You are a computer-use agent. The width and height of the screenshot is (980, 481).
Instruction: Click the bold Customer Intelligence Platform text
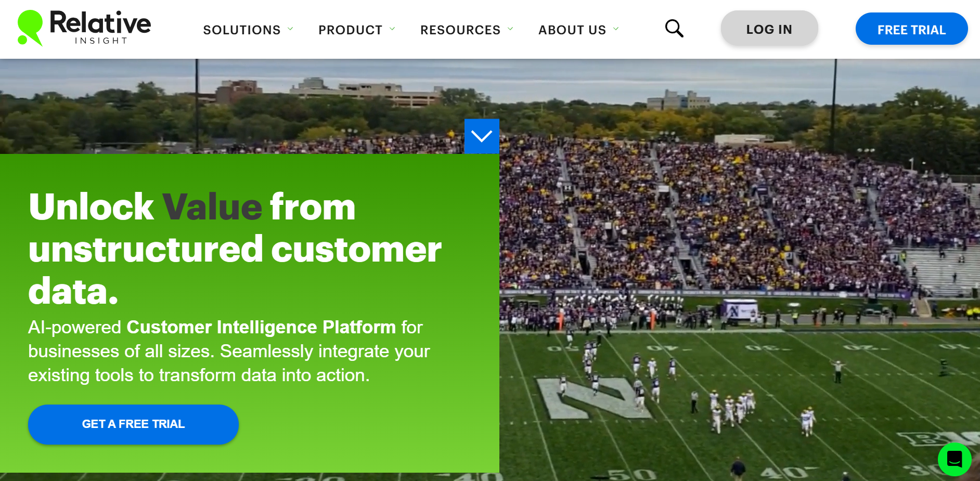click(x=261, y=327)
